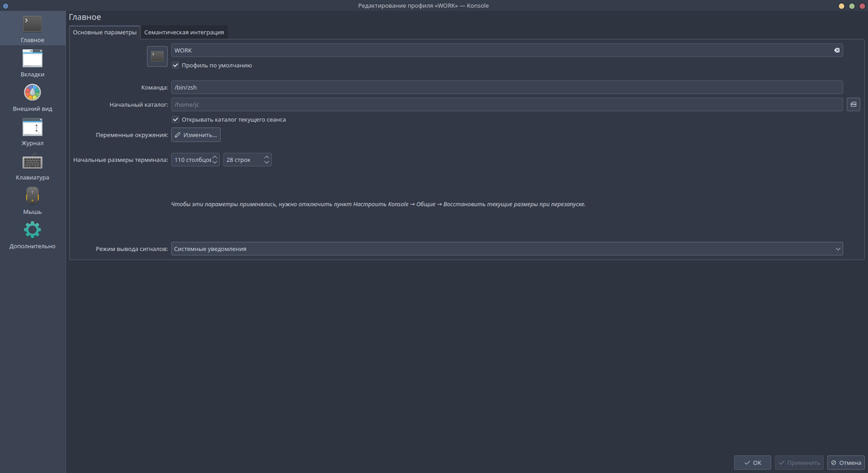
Task: Switch to the Семантическая интеграция tab
Action: tap(183, 32)
